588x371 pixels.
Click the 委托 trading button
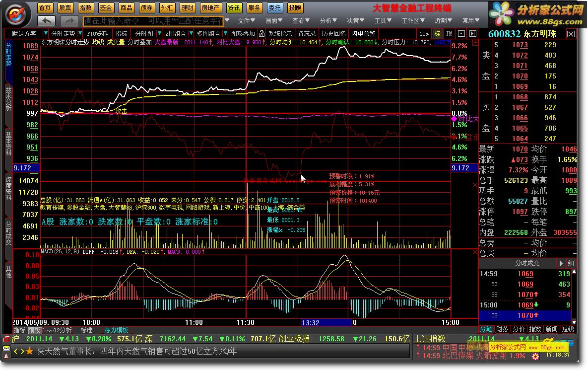point(274,7)
